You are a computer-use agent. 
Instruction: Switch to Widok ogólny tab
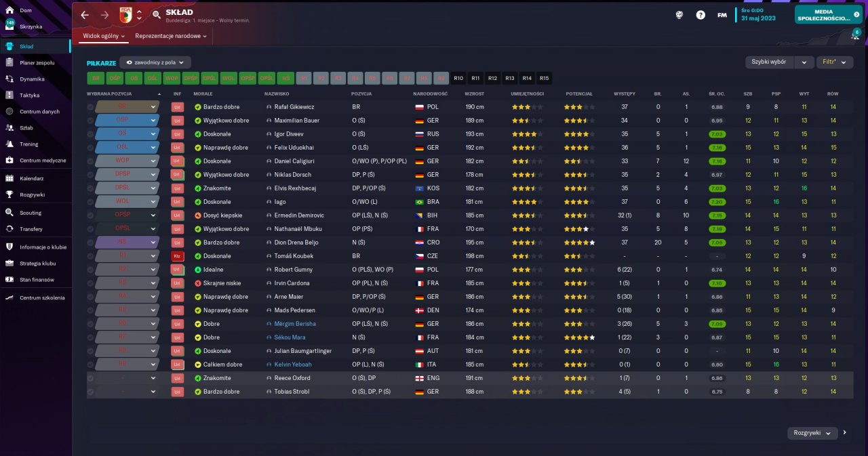104,36
